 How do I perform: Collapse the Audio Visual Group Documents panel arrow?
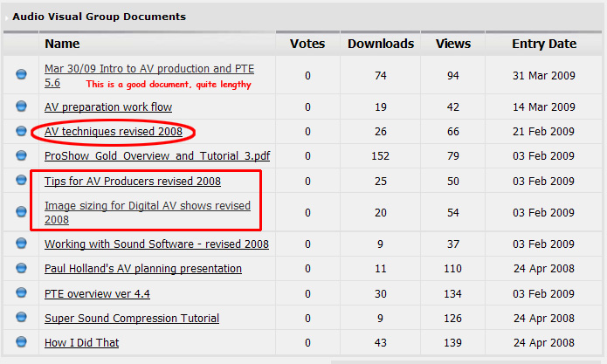tap(6, 17)
